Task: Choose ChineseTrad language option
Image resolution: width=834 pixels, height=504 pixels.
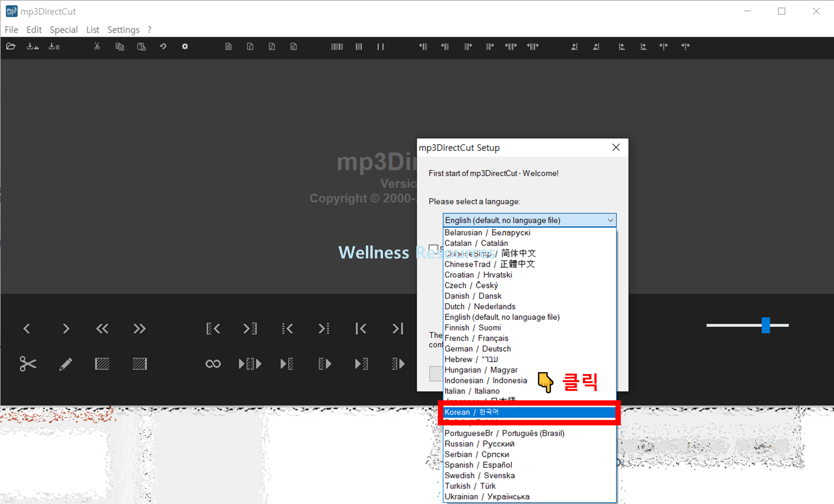Action: 529,264
